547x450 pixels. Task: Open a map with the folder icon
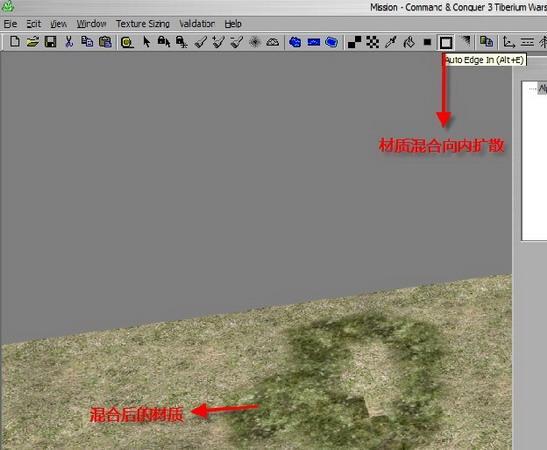[x=32, y=42]
